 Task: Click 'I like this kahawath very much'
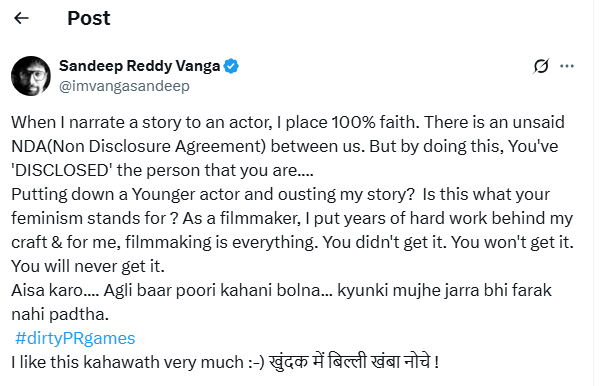[127, 362]
